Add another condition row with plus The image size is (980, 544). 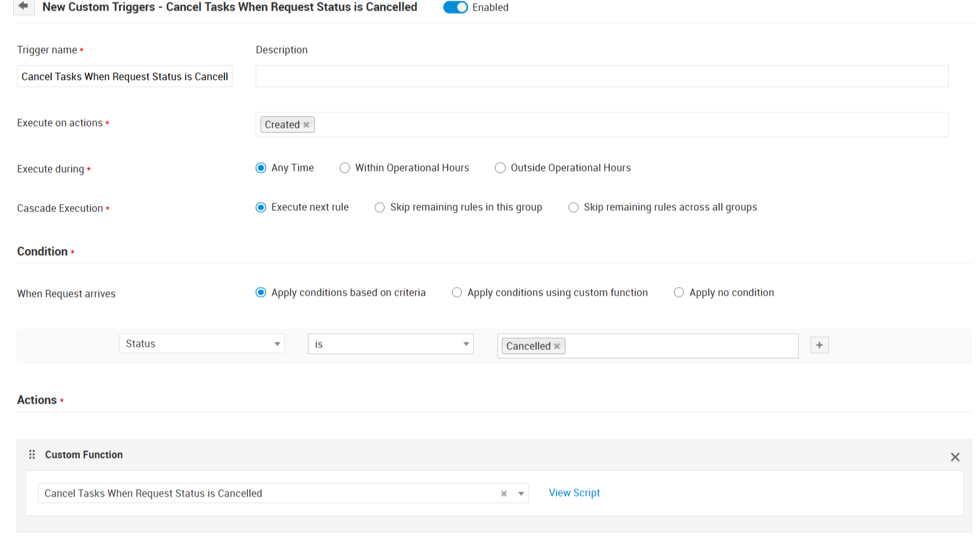tap(819, 345)
